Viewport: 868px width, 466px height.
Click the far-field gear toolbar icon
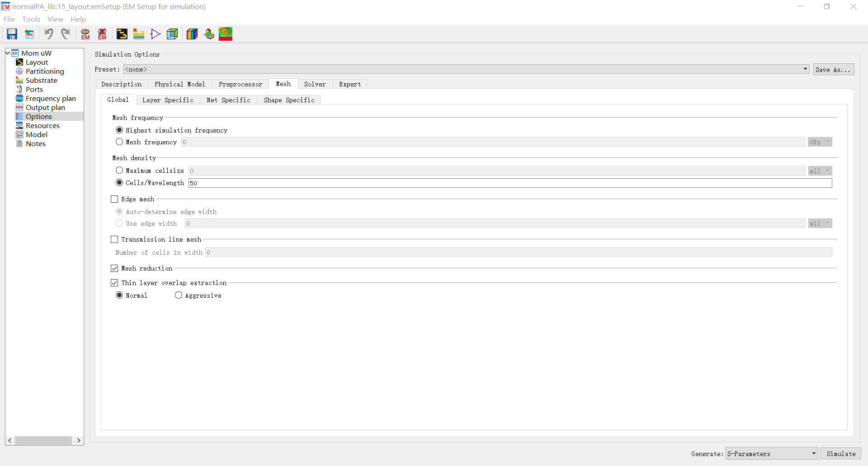click(209, 34)
